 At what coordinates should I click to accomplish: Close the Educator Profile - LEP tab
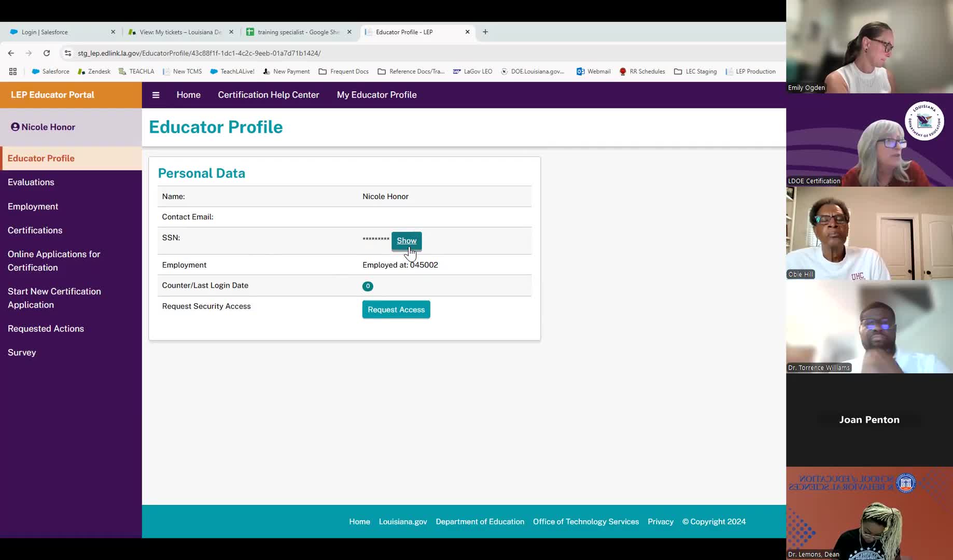pyautogui.click(x=468, y=32)
